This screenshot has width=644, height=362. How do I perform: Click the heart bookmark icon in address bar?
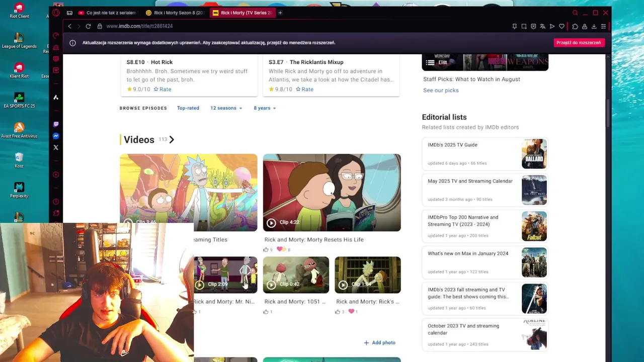tap(561, 26)
